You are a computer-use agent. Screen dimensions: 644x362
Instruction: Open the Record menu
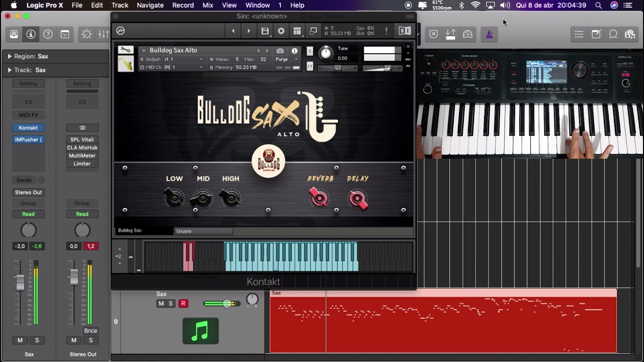(x=183, y=5)
